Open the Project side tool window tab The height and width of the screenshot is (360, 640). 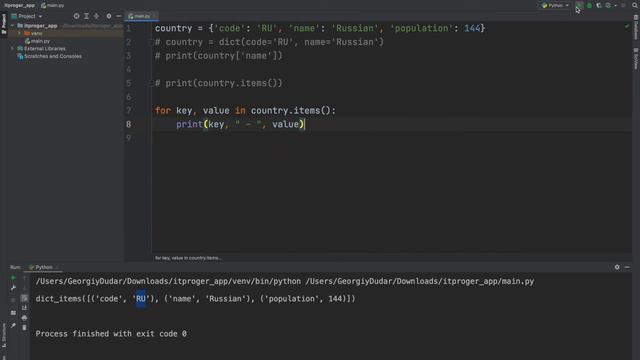(x=4, y=24)
